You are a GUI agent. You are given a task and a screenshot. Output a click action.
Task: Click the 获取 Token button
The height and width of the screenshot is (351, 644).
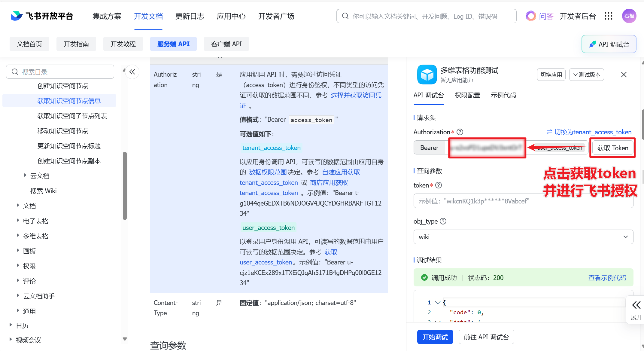tap(612, 148)
